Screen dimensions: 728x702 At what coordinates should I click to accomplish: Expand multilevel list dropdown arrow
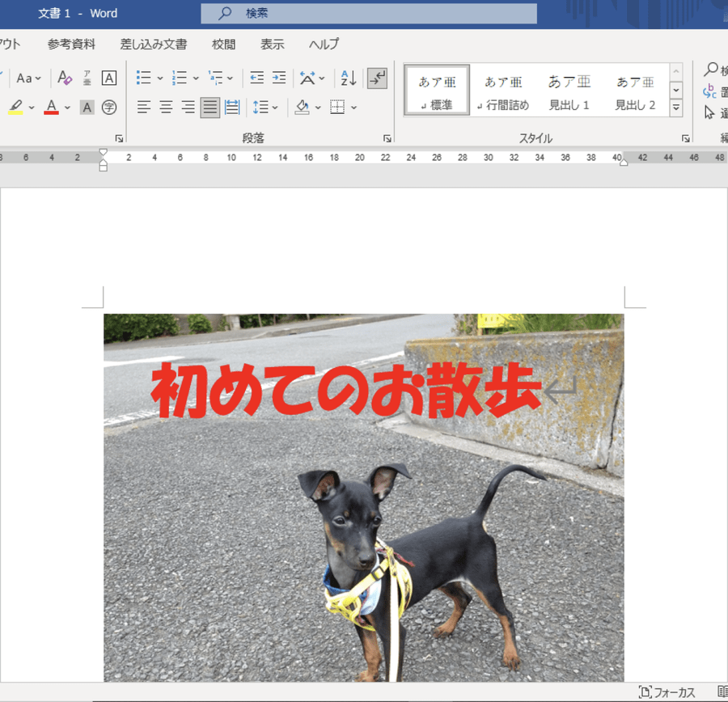point(231,78)
